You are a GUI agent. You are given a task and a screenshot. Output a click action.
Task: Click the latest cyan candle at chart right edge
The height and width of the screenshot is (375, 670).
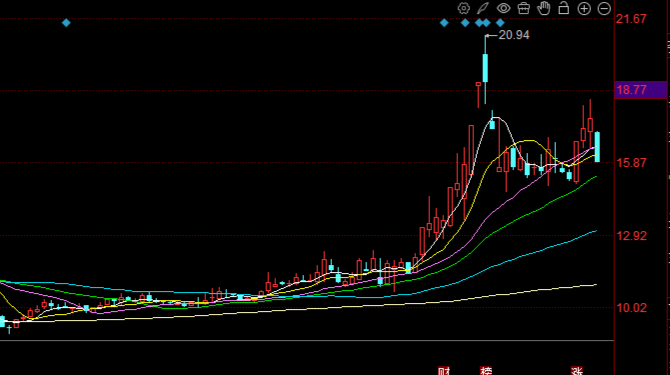pyautogui.click(x=597, y=147)
